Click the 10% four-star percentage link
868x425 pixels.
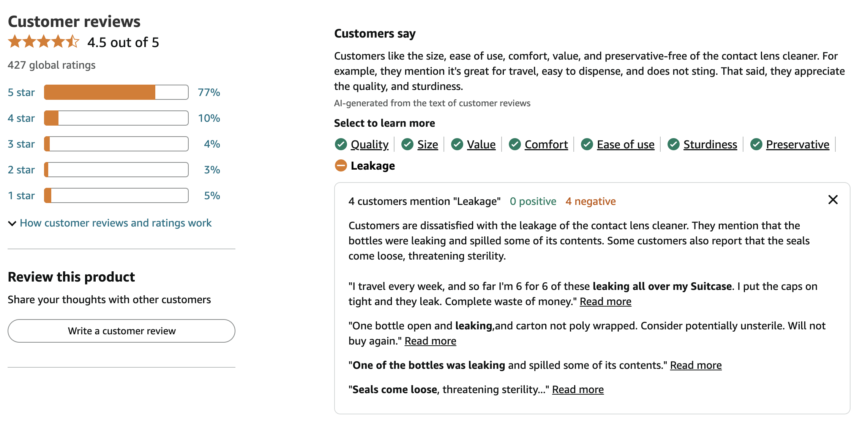209,118
